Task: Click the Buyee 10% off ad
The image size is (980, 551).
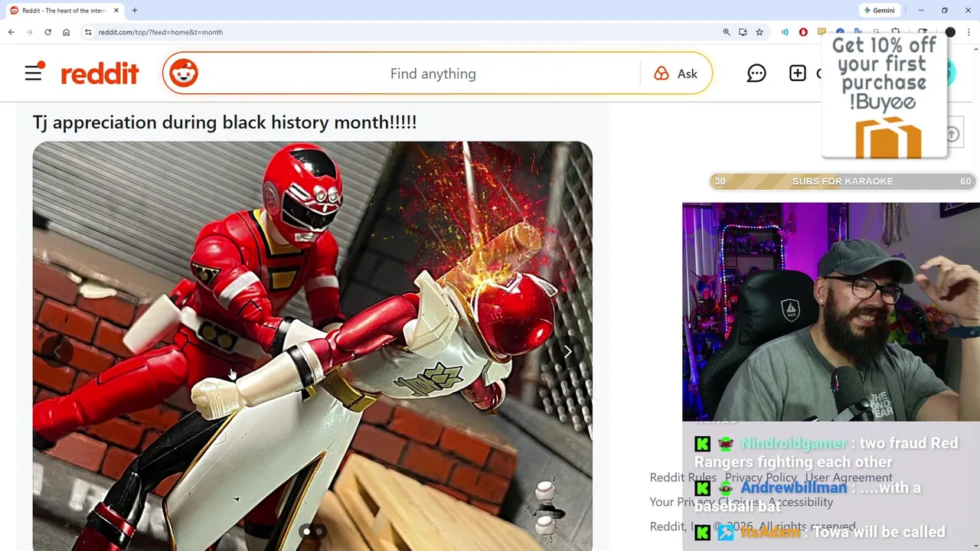Action: tap(884, 96)
